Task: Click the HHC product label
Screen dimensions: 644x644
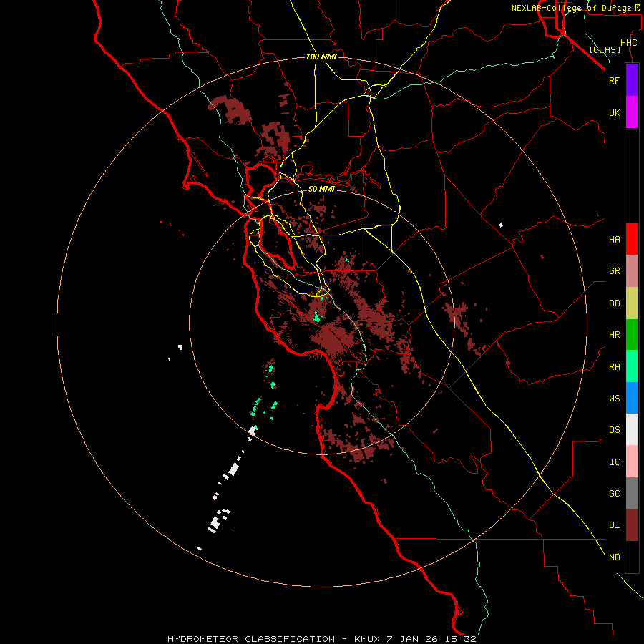Action: click(x=628, y=43)
